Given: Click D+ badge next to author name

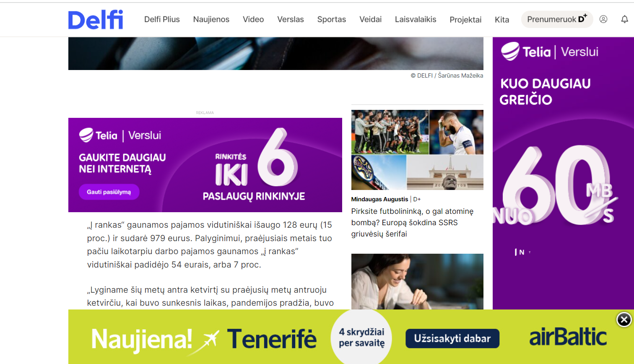Looking at the screenshot, I should (417, 199).
